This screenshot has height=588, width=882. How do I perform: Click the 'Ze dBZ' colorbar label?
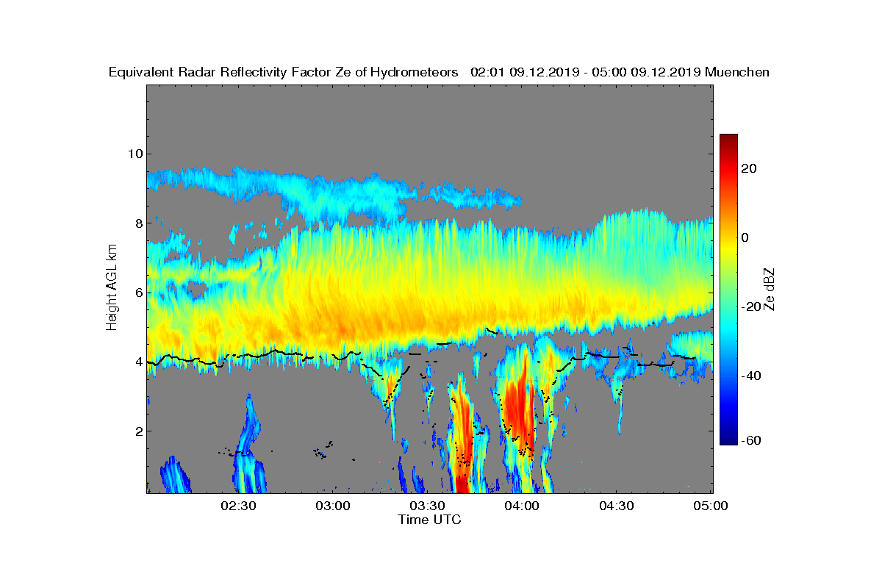tap(770, 288)
